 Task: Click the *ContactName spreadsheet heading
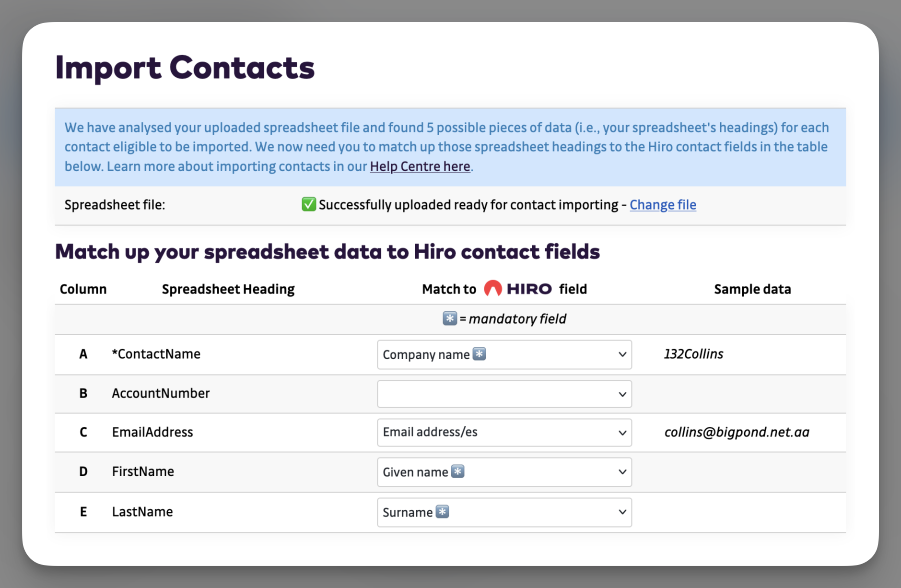tap(156, 354)
